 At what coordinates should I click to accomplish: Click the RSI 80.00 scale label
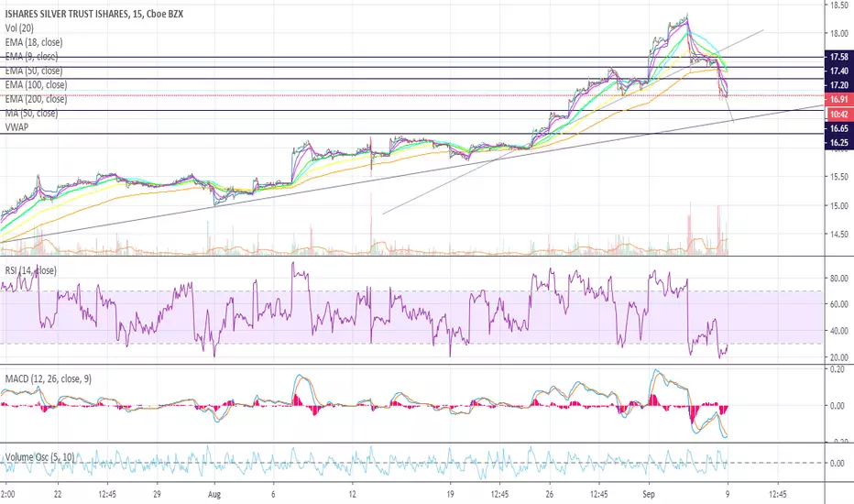(x=839, y=278)
